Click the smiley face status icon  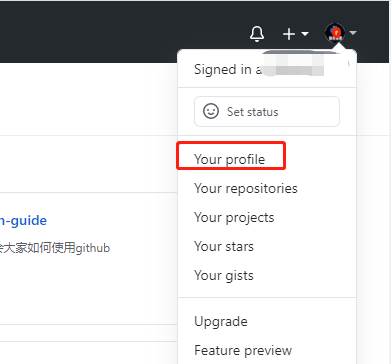(x=211, y=111)
